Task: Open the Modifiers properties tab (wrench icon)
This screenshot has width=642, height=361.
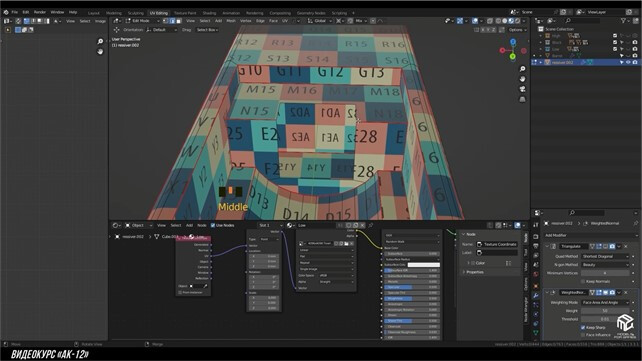Action: 536,296
